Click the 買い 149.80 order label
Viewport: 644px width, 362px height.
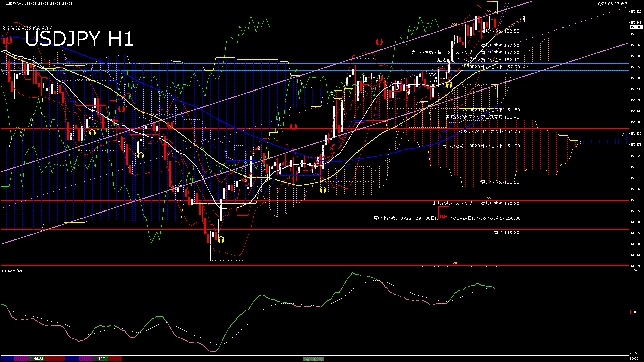tap(506, 232)
